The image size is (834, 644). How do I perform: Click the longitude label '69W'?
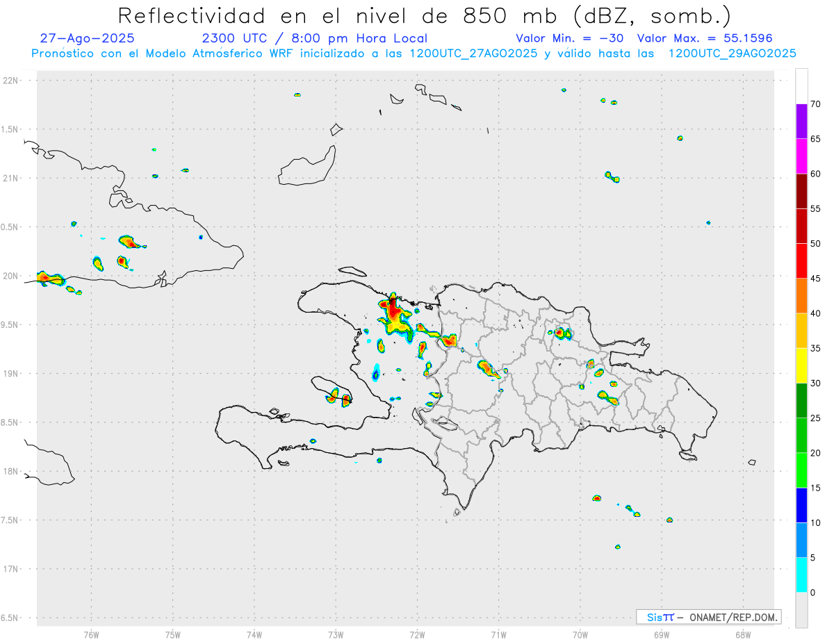(x=662, y=635)
